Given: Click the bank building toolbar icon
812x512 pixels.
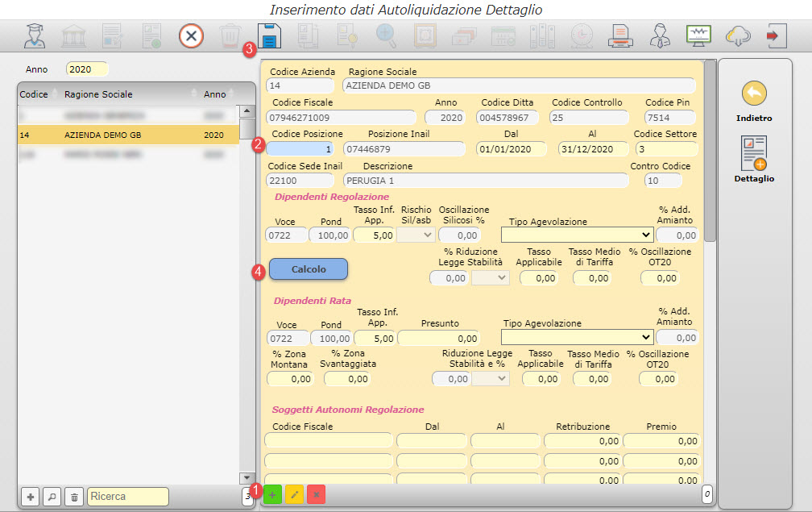Looking at the screenshot, I should 73,35.
